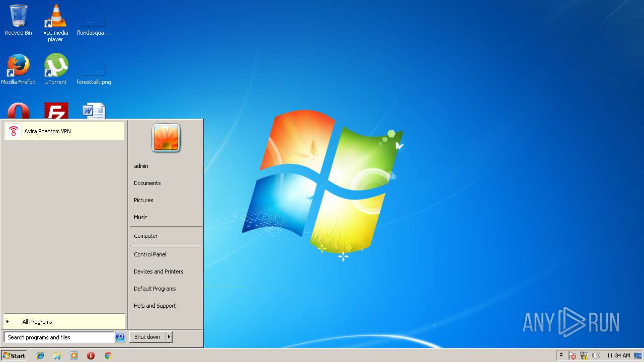The height and width of the screenshot is (362, 644).
Task: Select the floridasqua... desktop file
Action: (x=94, y=24)
